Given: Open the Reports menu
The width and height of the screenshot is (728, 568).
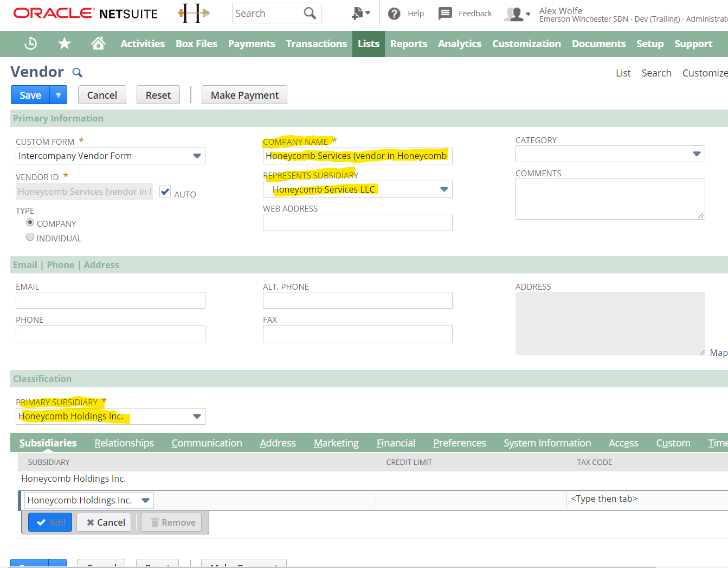Looking at the screenshot, I should [409, 44].
